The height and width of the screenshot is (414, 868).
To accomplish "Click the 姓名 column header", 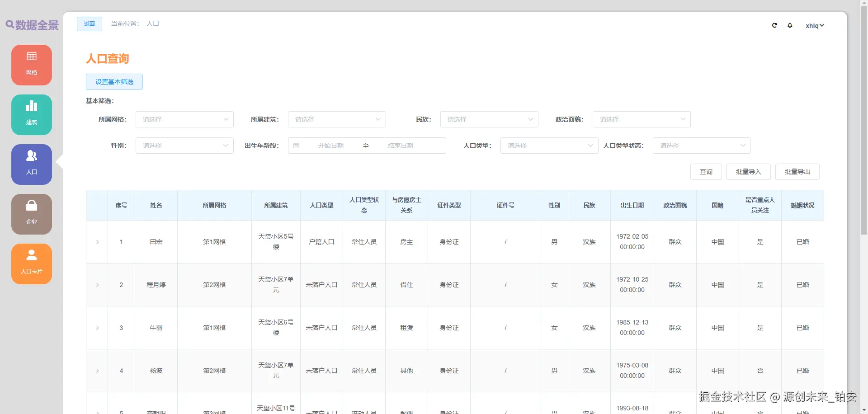I will click(x=156, y=205).
